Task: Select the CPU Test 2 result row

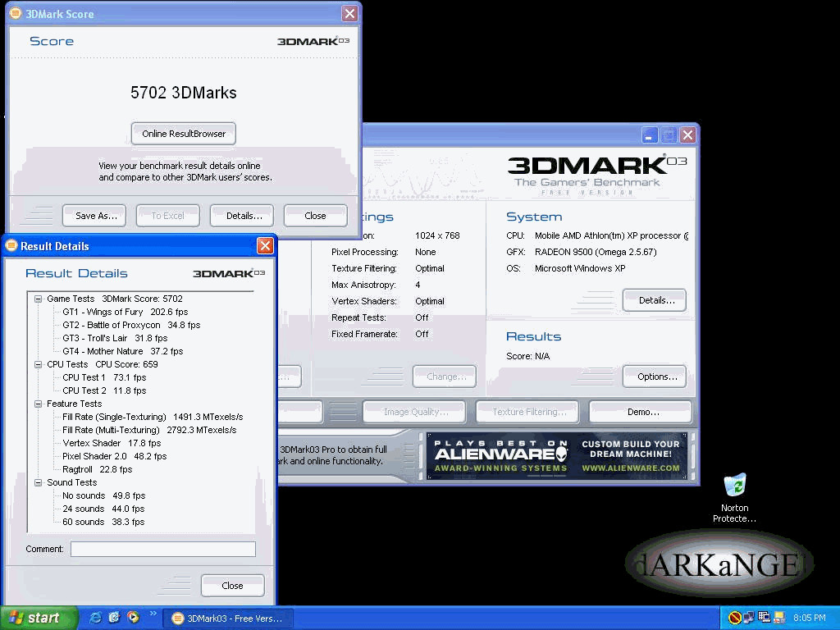Action: point(104,391)
